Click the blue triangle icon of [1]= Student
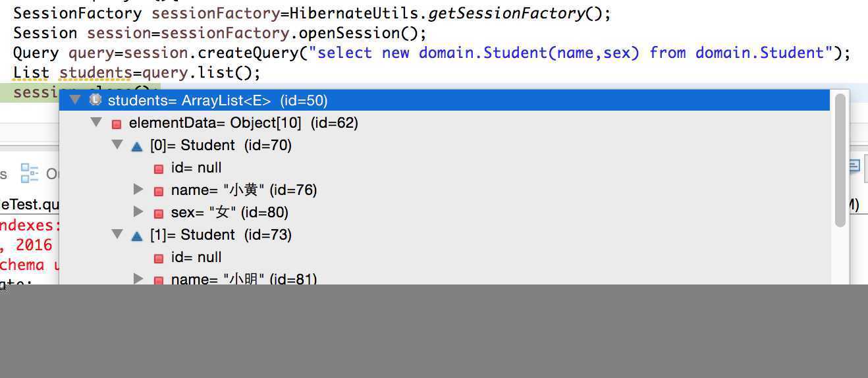The width and height of the screenshot is (868, 378). pyautogui.click(x=137, y=236)
